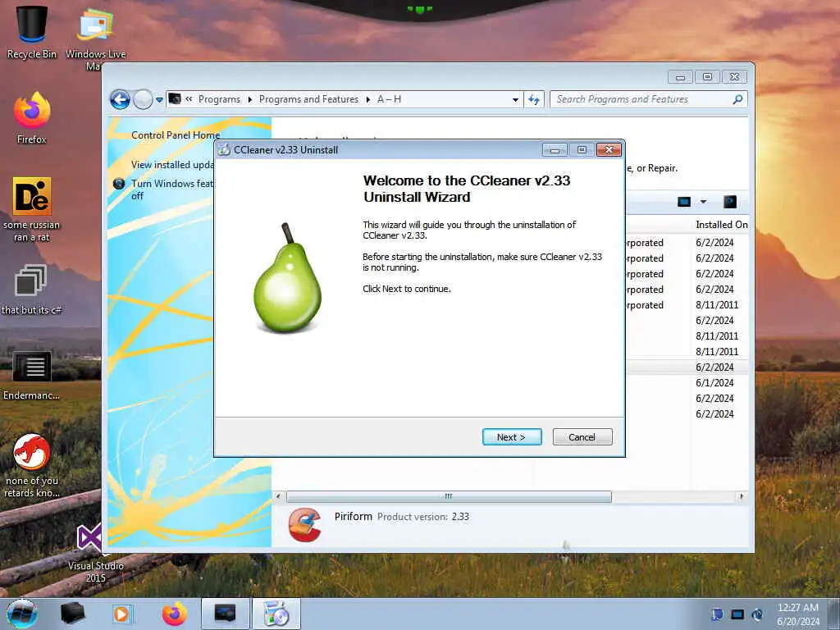This screenshot has width=840, height=630.
Task: Click the shield icon beside Turn Windows features
Action: (x=119, y=184)
